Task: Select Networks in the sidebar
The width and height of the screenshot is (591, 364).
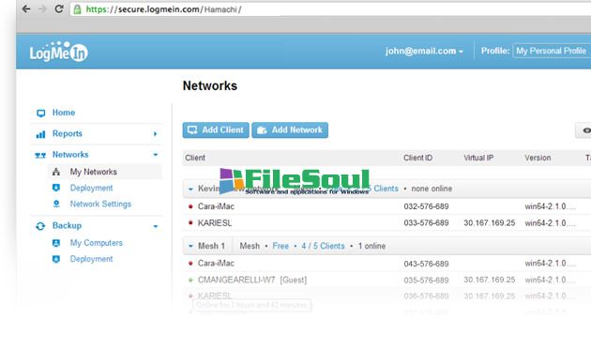Action: [x=70, y=155]
